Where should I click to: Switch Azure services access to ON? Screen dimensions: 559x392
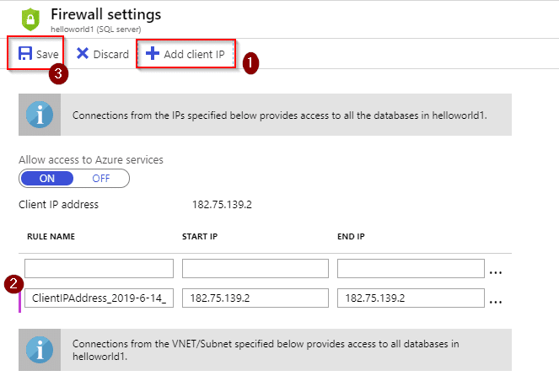[47, 178]
